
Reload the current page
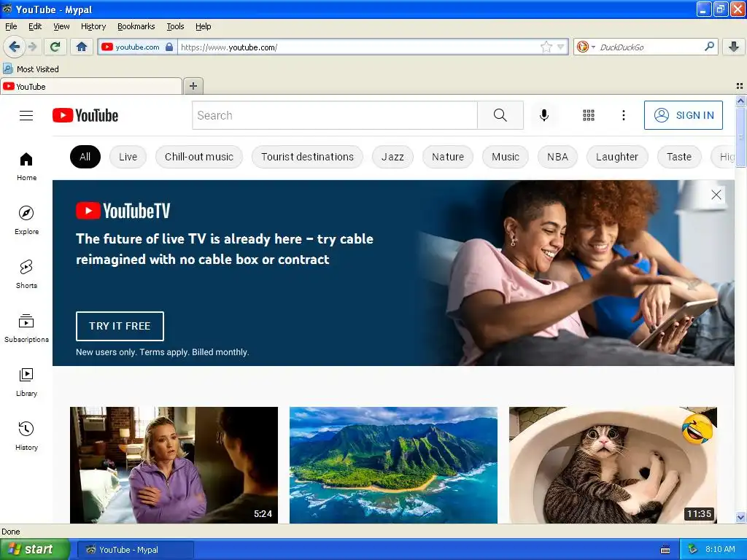click(55, 47)
